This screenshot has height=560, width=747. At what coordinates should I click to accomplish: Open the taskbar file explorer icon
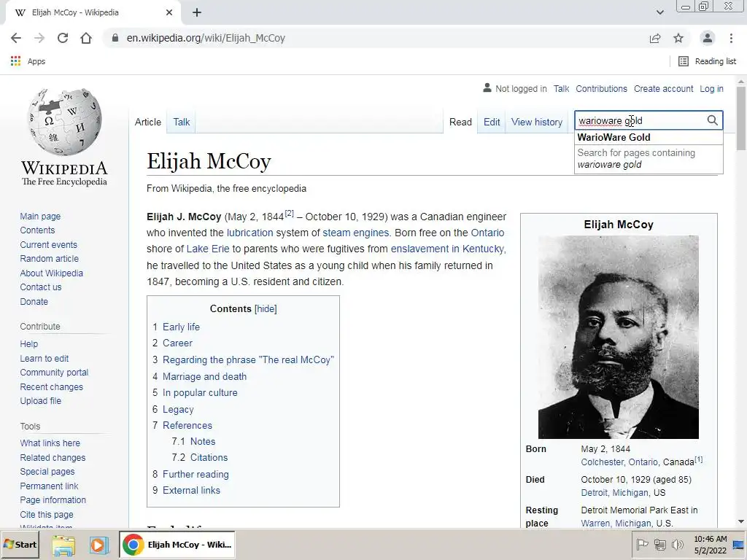pyautogui.click(x=63, y=544)
